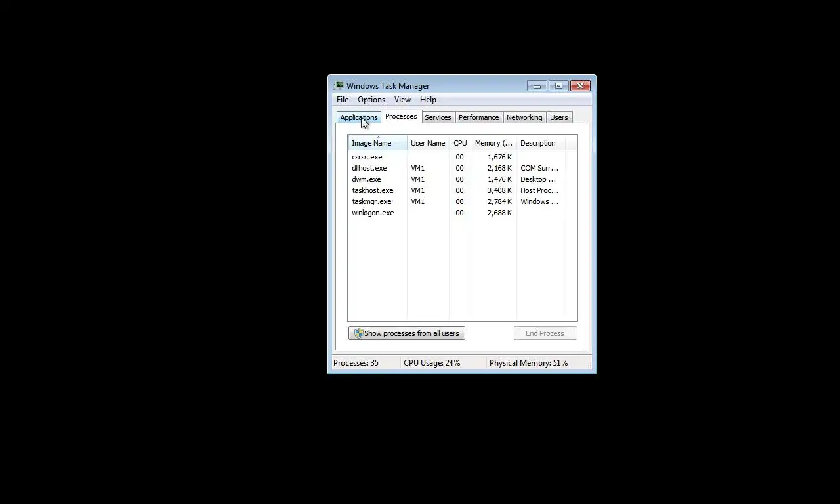Open the Performance tab
This screenshot has height=504, width=840.
coord(478,117)
